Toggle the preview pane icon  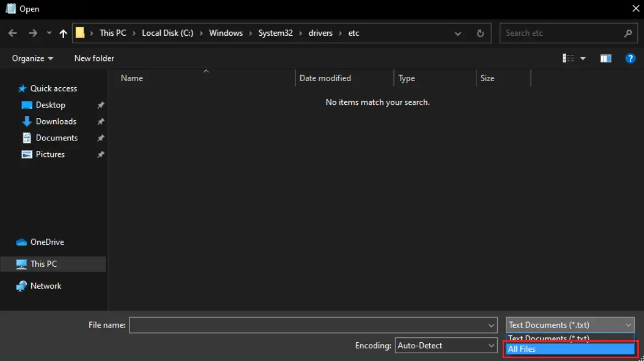point(606,58)
